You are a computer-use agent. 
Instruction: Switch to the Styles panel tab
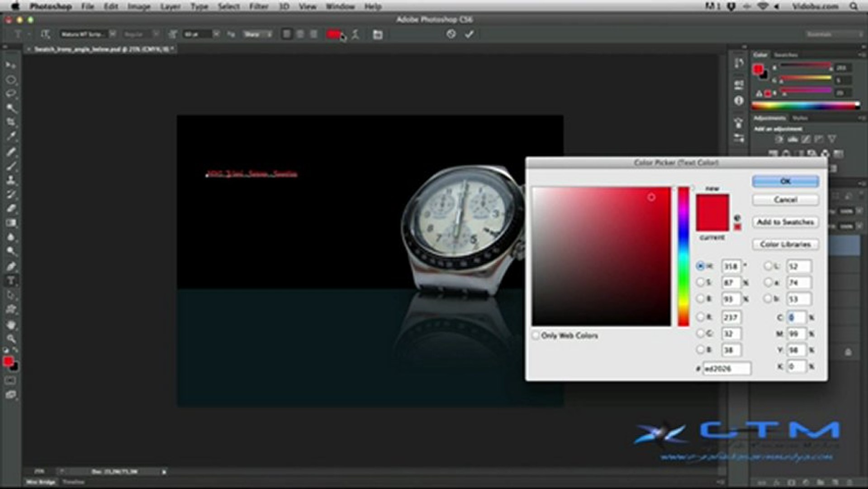click(800, 118)
